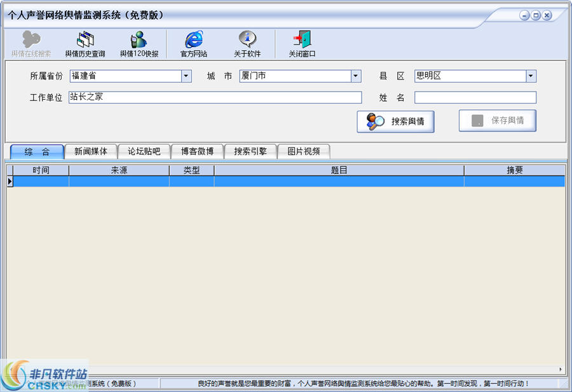Click the 保存舆情 button
572x392 pixels.
point(498,120)
